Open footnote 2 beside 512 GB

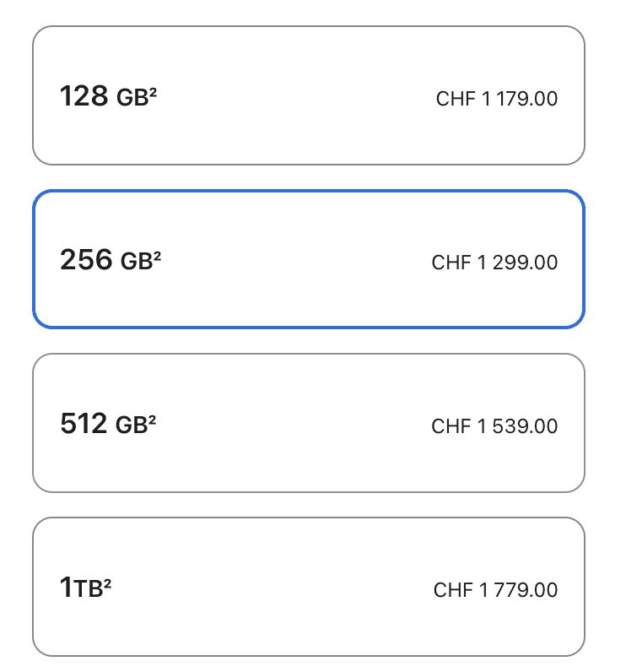(x=153, y=419)
